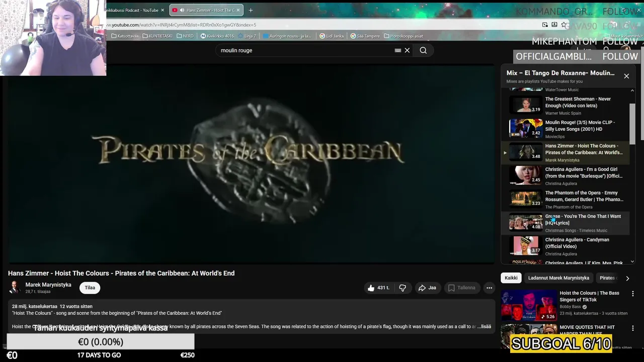Viewport: 644px width, 362px height.
Task: Open 'Hoist the Colours | The Bass Singers of TikTok' title
Action: pyautogui.click(x=590, y=296)
